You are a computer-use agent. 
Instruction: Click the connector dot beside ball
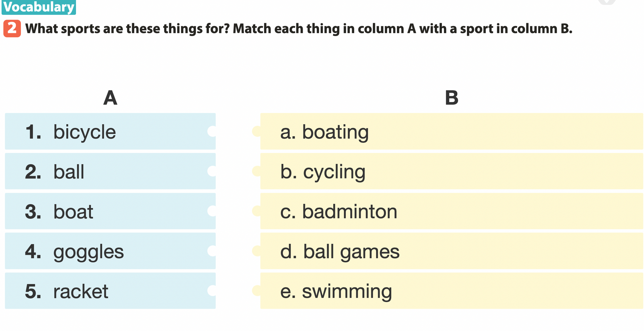pyautogui.click(x=212, y=171)
